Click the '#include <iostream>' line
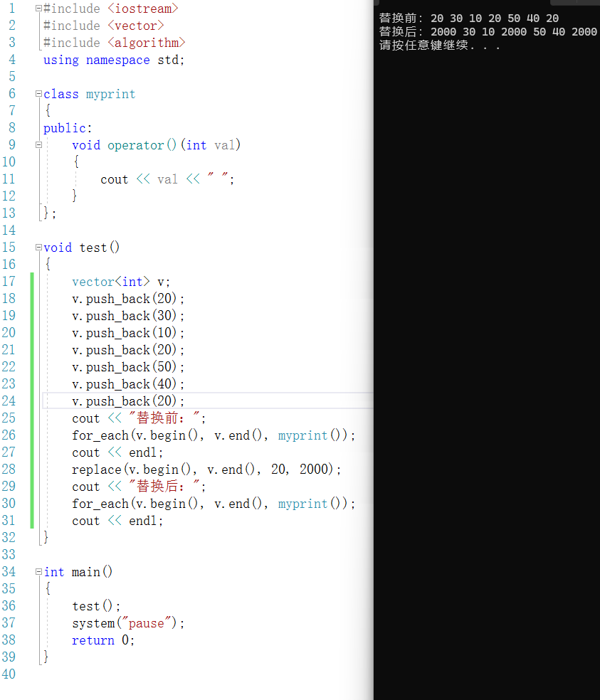 (111, 9)
